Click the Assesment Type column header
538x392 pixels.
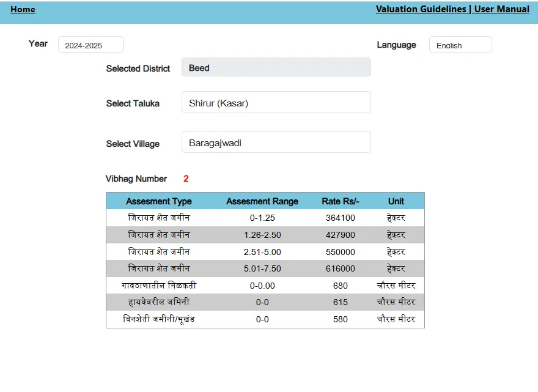(158, 201)
